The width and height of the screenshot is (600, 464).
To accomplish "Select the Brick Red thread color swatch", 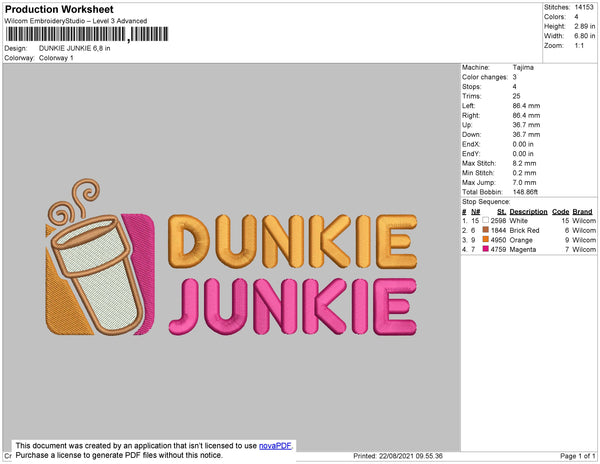I will [486, 230].
